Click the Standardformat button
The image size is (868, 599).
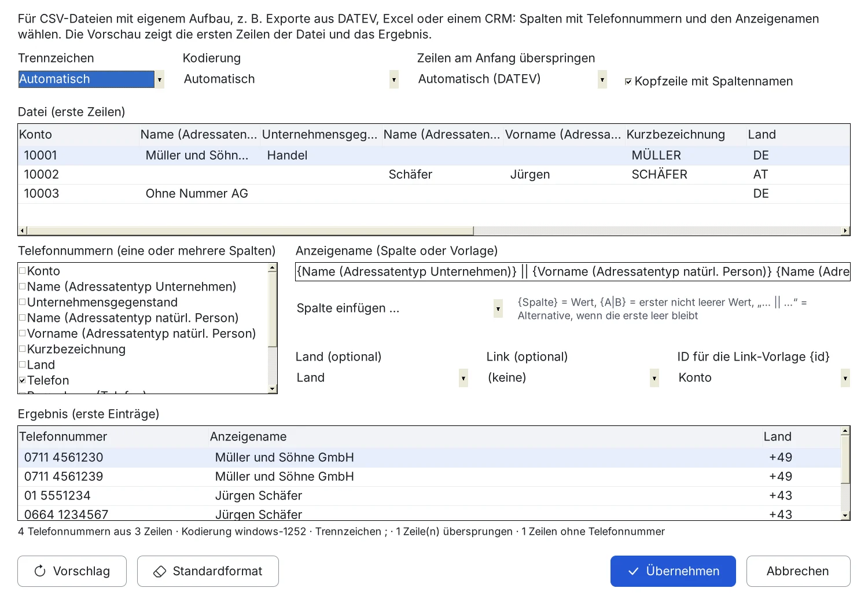(208, 571)
